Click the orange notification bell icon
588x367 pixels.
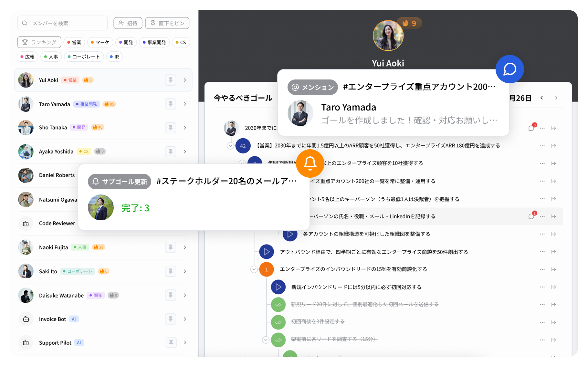coord(310,163)
